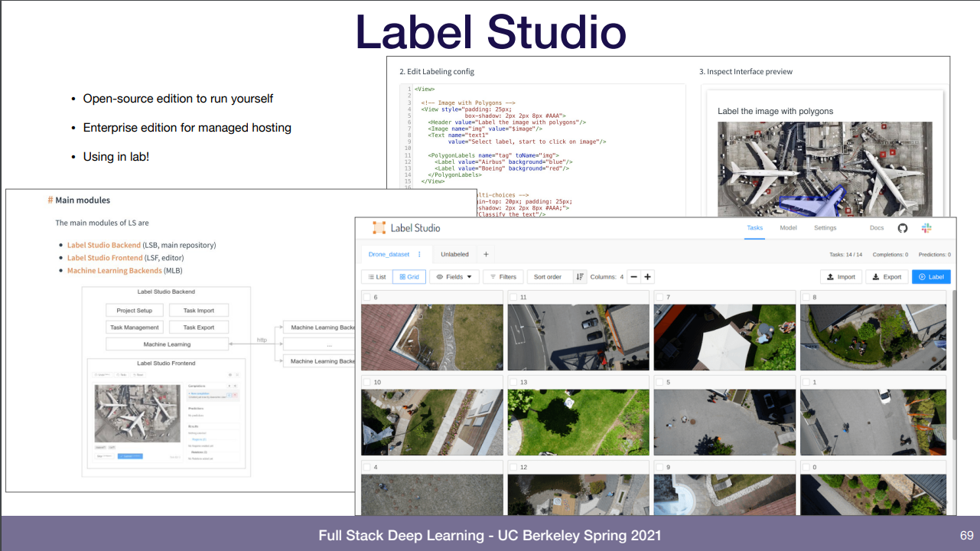Open the drone image thumbnail for task 11

(578, 337)
